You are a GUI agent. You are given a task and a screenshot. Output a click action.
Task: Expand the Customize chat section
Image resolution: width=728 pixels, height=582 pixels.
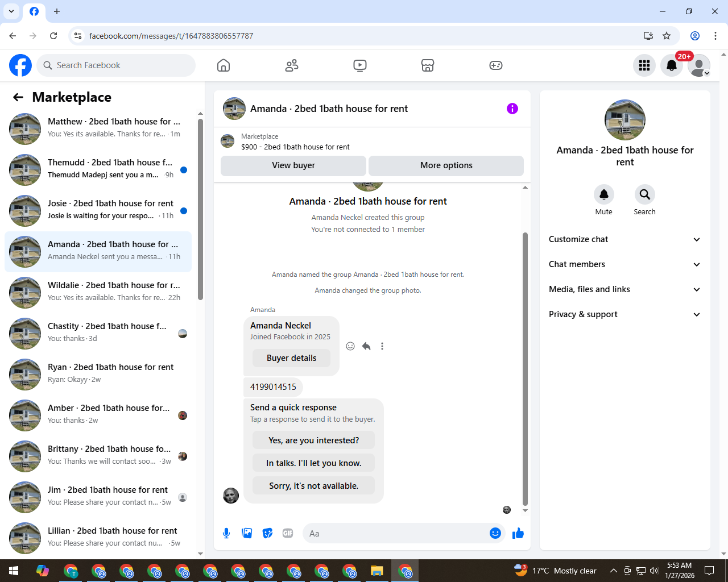click(624, 239)
